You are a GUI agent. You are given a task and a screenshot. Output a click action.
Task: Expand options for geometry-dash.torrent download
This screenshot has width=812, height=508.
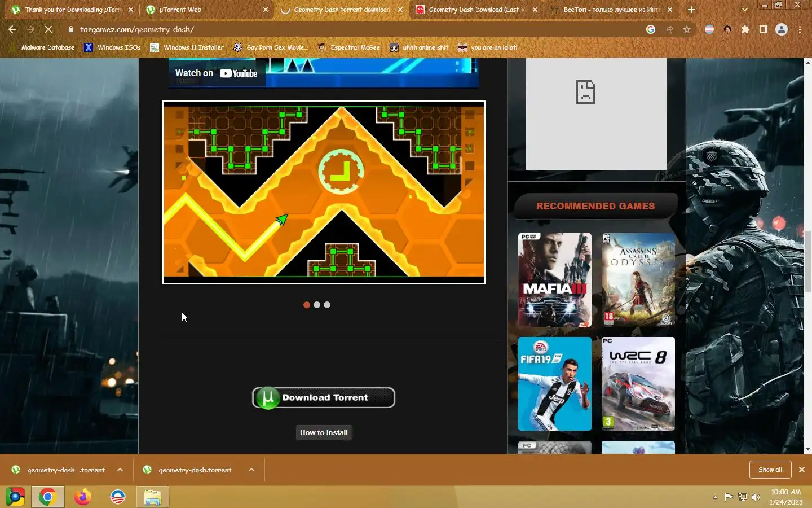coord(251,470)
